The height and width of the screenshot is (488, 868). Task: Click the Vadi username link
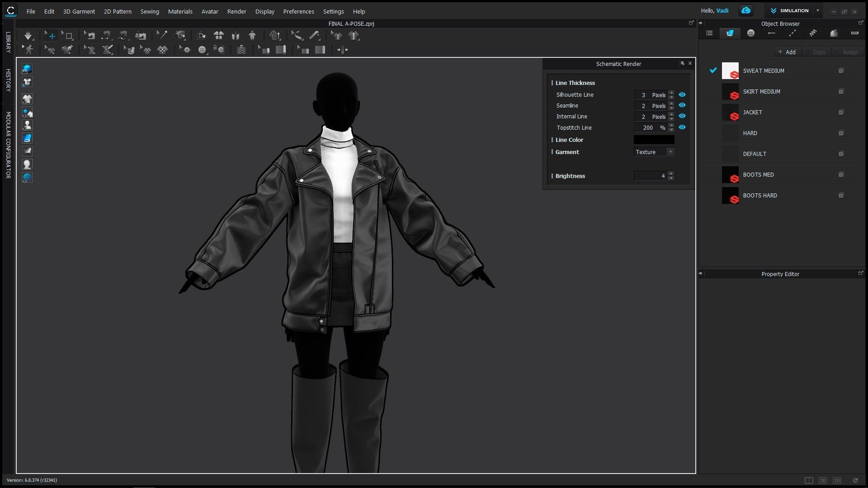click(722, 10)
